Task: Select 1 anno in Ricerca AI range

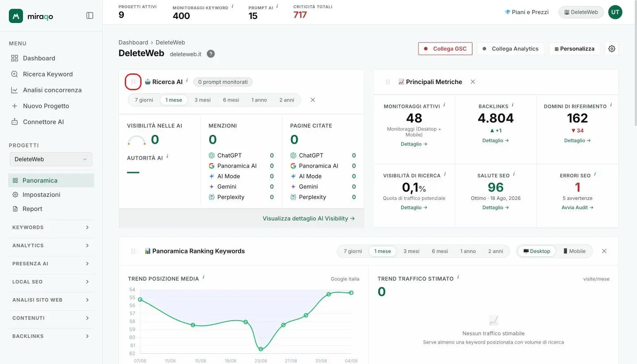Action: (259, 100)
